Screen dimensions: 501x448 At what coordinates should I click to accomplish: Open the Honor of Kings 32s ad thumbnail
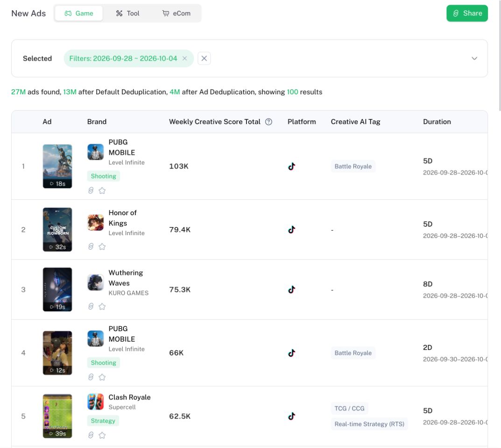coord(57,230)
